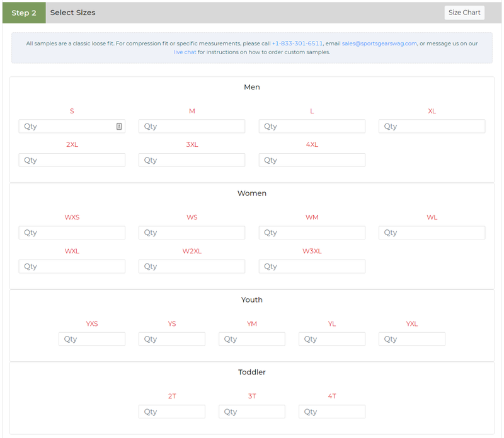This screenshot has height=438, width=504.
Task: Select the WXL quantity input
Action: pos(72,267)
